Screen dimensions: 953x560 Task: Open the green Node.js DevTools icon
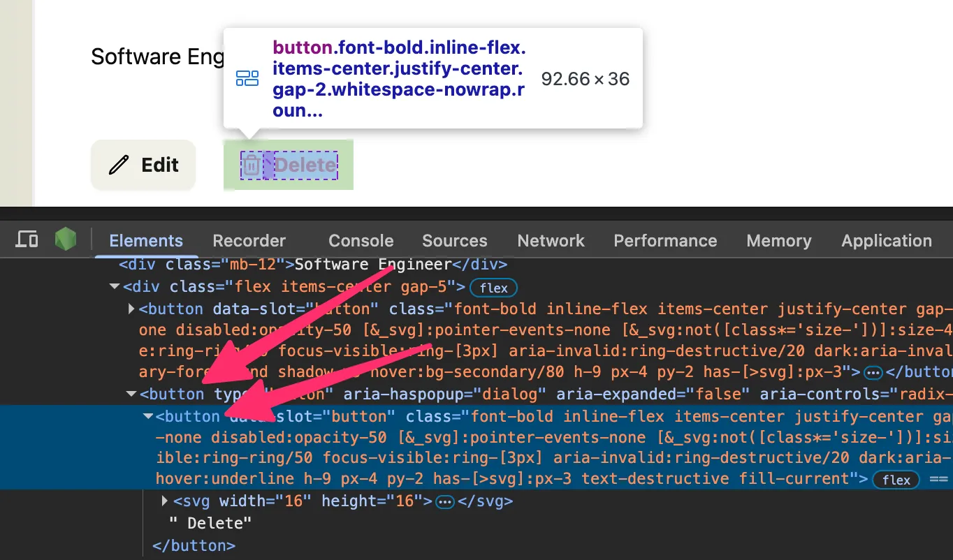[66, 240]
